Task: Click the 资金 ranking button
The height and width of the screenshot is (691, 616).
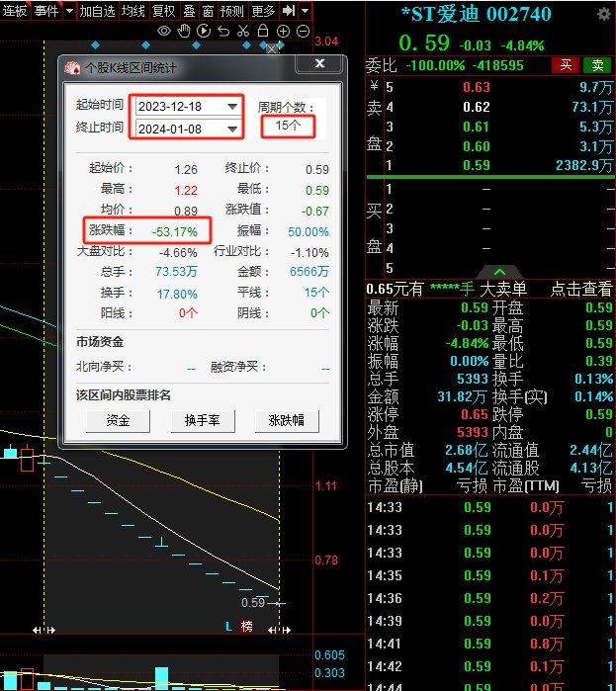Action: (118, 420)
